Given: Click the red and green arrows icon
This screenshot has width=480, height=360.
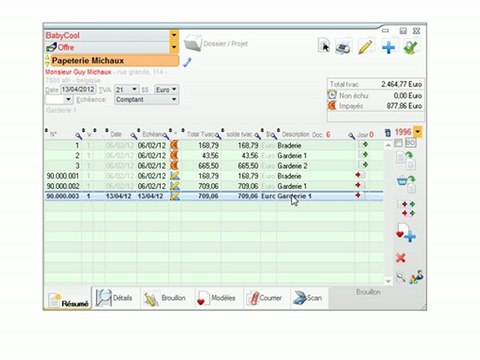Looking at the screenshot, I should point(406,208).
